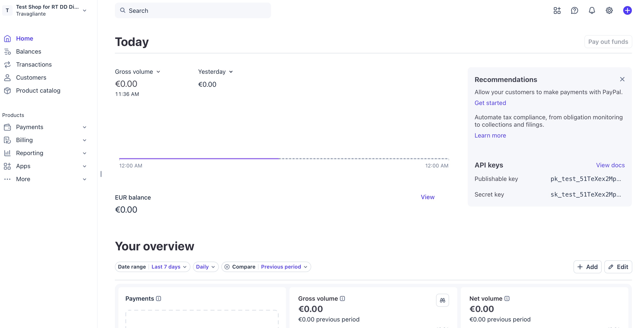
Task: Click the Add overview button
Action: pyautogui.click(x=587, y=267)
